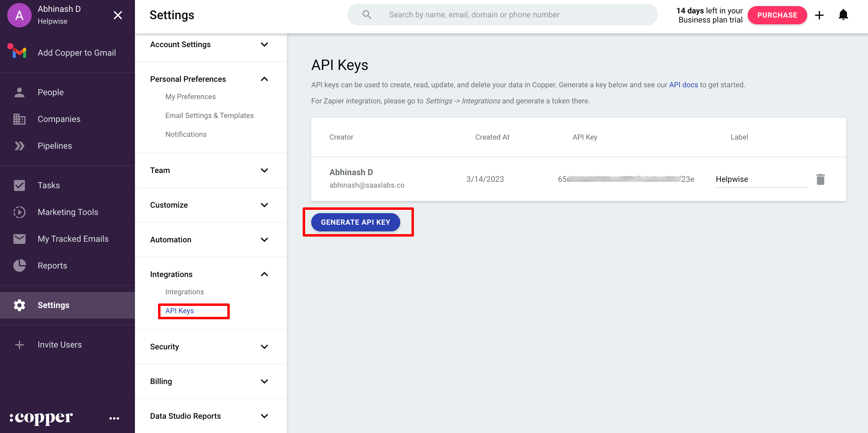The image size is (868, 433).
Task: Expand the Automation section chevron
Action: pos(264,240)
